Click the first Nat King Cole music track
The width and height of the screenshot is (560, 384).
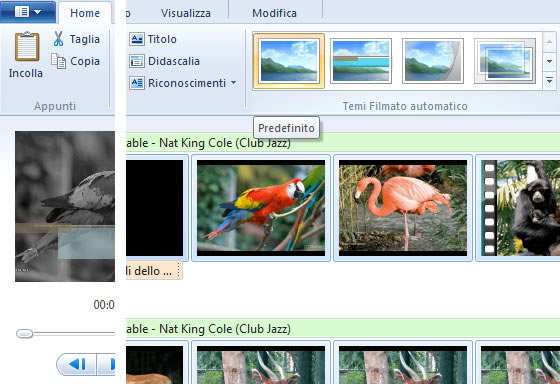coord(343,143)
